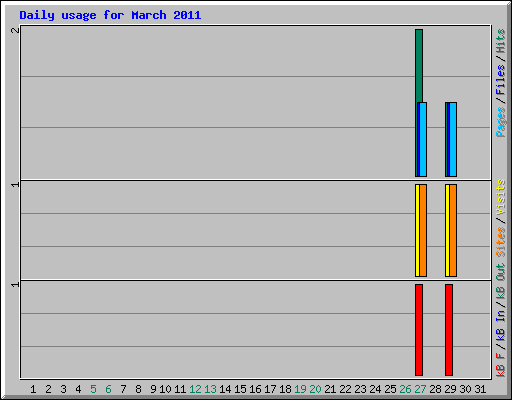Click day 28 on the x-axis

pyautogui.click(x=435, y=389)
